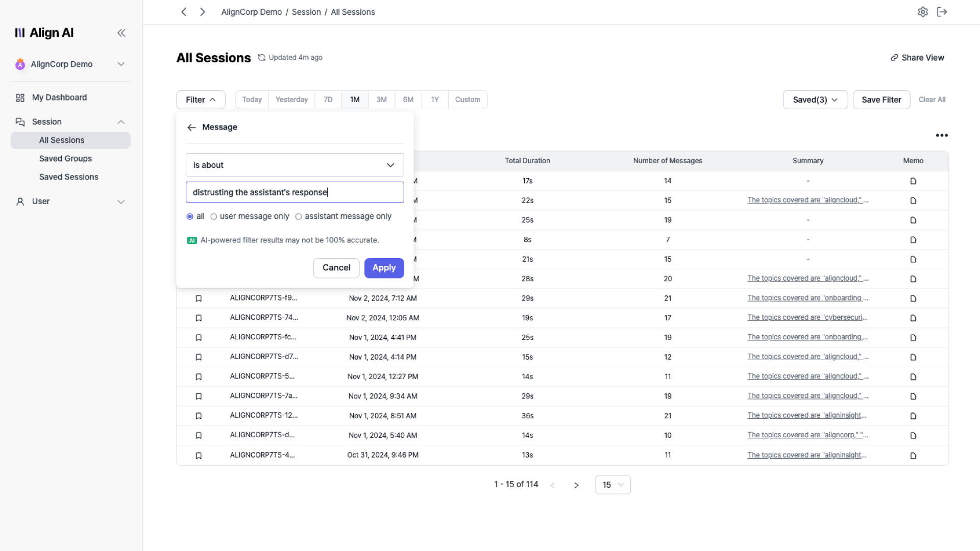Open the settings gear icon
The image size is (980, 551).
(923, 12)
